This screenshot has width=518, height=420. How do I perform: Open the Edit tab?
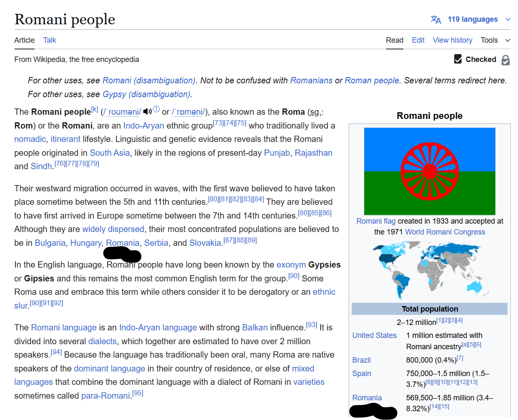click(418, 40)
